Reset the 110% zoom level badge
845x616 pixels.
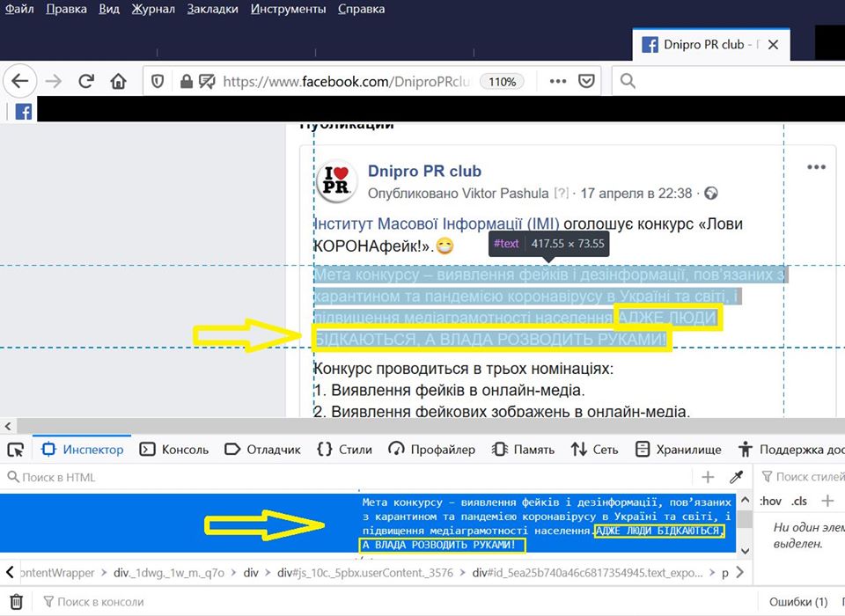pos(503,81)
